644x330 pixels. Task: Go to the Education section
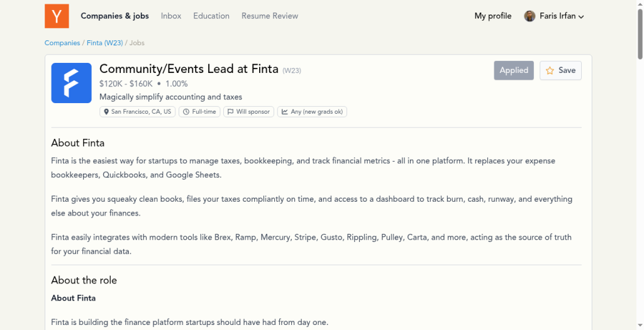point(211,16)
